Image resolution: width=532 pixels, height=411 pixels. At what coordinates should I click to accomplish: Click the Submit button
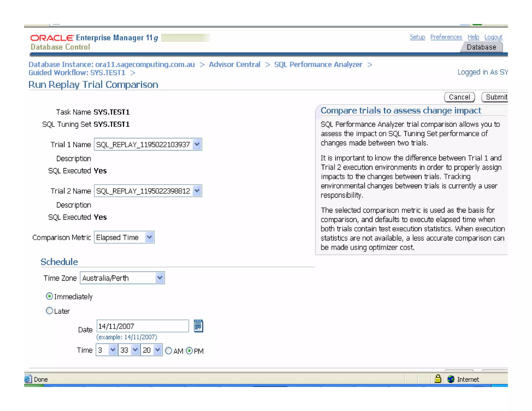tap(495, 97)
